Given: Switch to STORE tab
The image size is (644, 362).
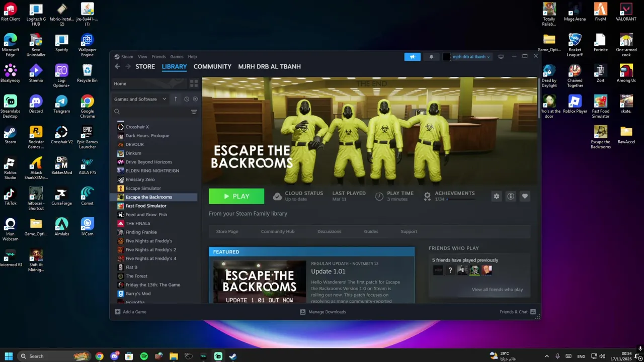Looking at the screenshot, I should pos(145,66).
